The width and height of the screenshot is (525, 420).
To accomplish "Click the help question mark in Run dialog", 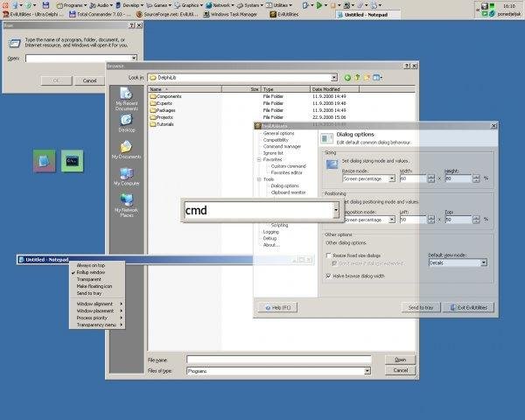I will point(132,25).
